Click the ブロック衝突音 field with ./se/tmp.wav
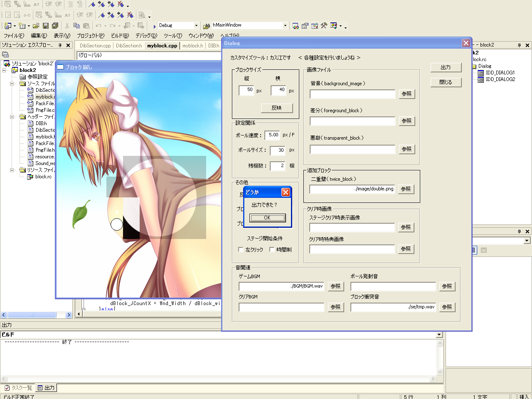The image size is (532, 399). 393,307
